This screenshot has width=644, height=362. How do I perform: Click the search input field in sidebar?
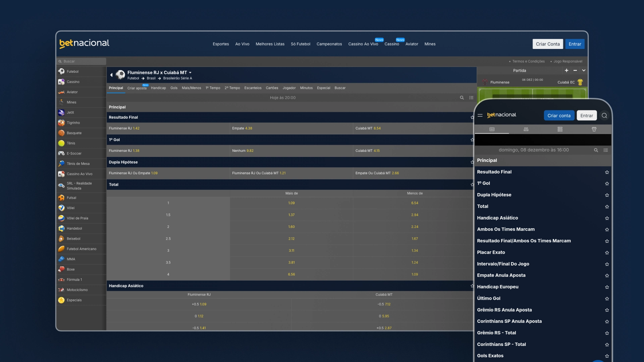82,61
